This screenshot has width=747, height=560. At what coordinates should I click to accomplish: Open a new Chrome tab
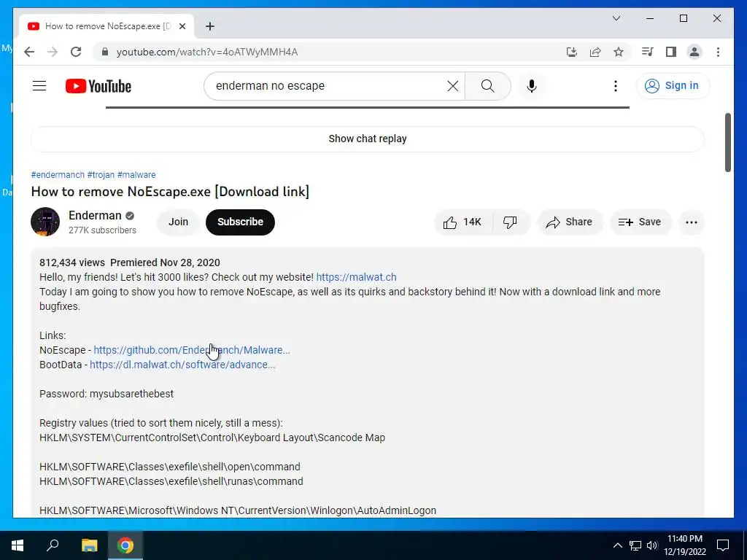[x=210, y=26]
